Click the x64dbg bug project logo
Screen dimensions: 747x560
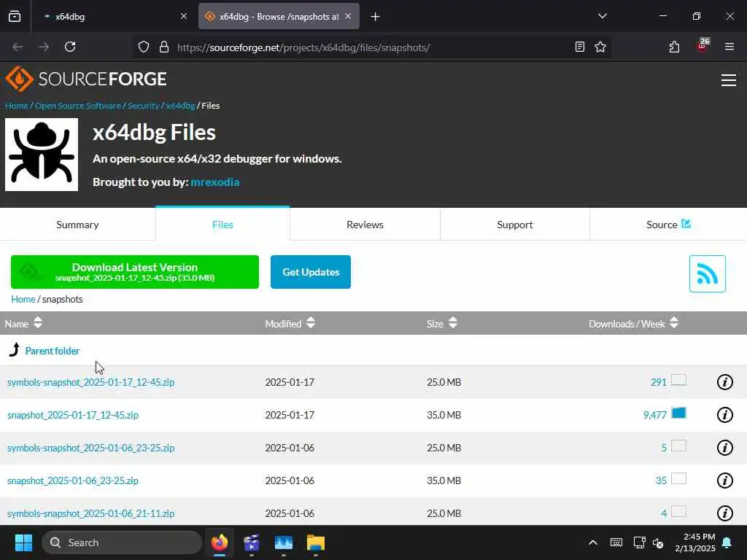coord(42,155)
